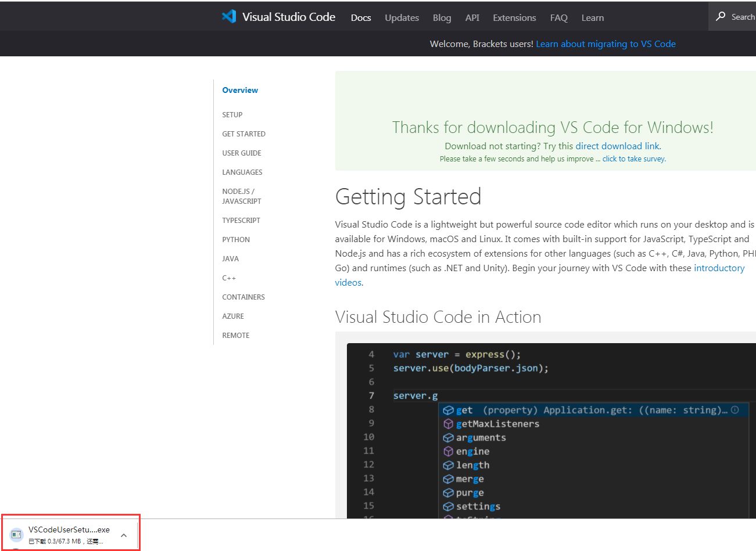Expand GET STARTED sidebar section
The height and width of the screenshot is (551, 756).
point(243,134)
